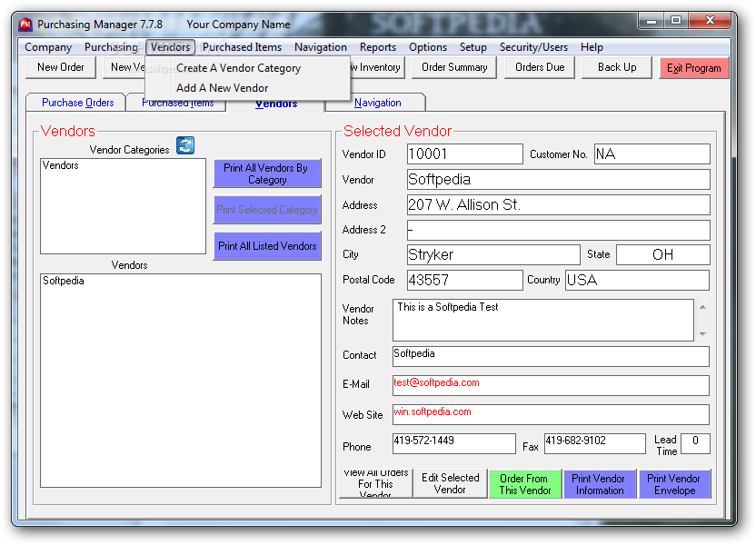This screenshot has width=756, height=545.
Task: Click the E-Mail field
Action: [x=551, y=385]
